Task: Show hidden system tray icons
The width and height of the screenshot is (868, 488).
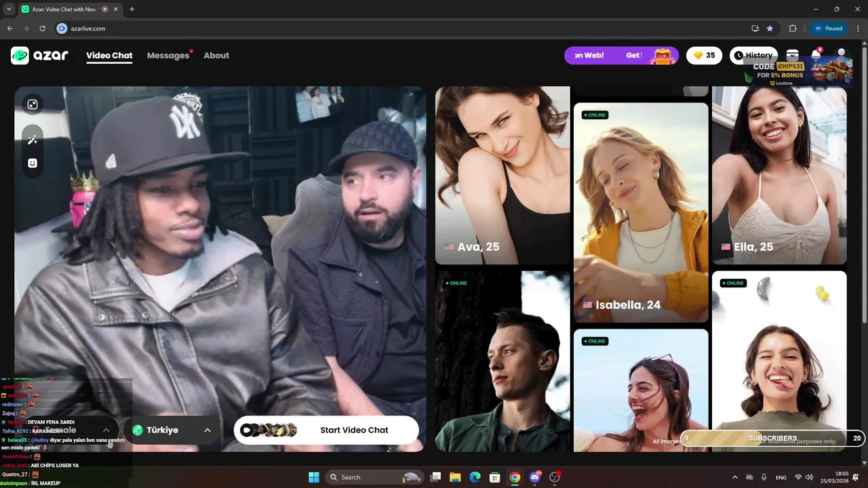Action: tap(734, 477)
